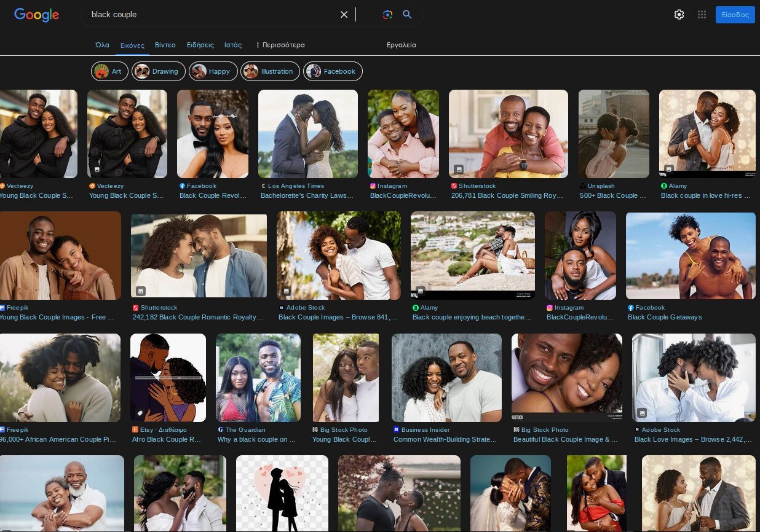Screen dimensions: 760x532
Task: Select the Facebook filter chip
Action: pos(333,71)
